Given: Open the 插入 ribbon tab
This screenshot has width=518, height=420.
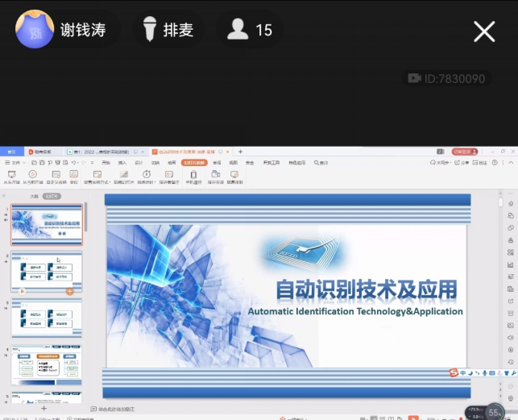Looking at the screenshot, I should [122, 162].
